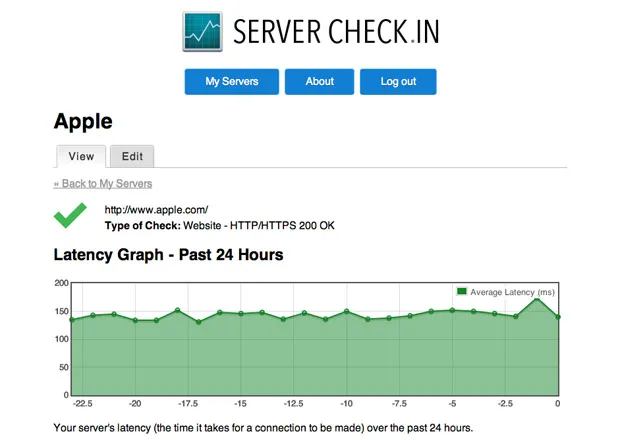Click the Average Latency (ms) legend label

[512, 292]
